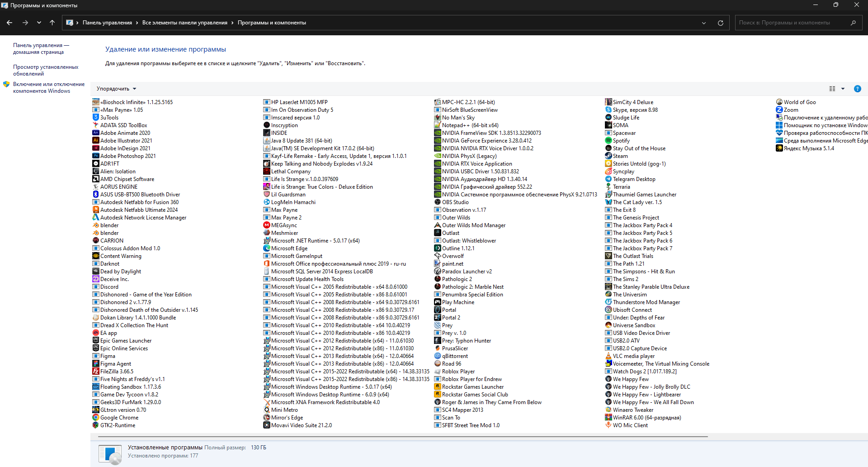Screen dimensions: 868x467
Task: Click Все элементы панели управления breadcrumb
Action: point(185,23)
